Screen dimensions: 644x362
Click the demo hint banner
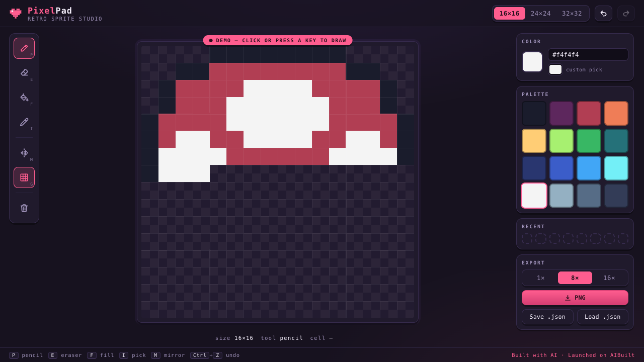point(278,40)
